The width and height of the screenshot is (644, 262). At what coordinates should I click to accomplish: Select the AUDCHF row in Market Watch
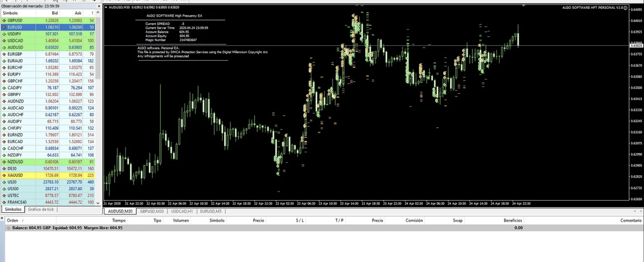[48, 115]
